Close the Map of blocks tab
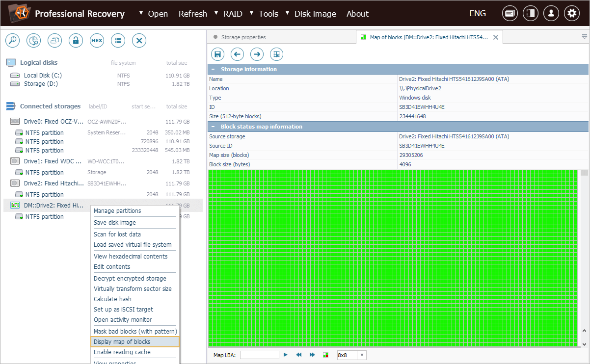Image resolution: width=590 pixels, height=364 pixels. (496, 37)
